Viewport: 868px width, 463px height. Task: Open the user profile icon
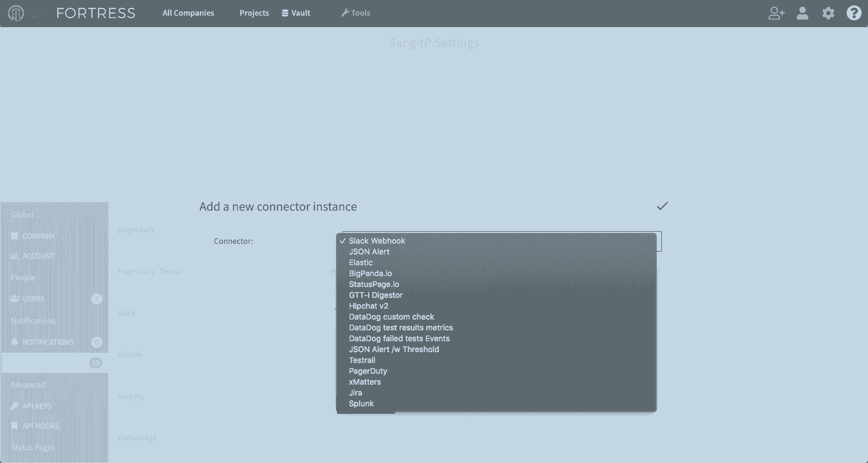[x=802, y=13]
